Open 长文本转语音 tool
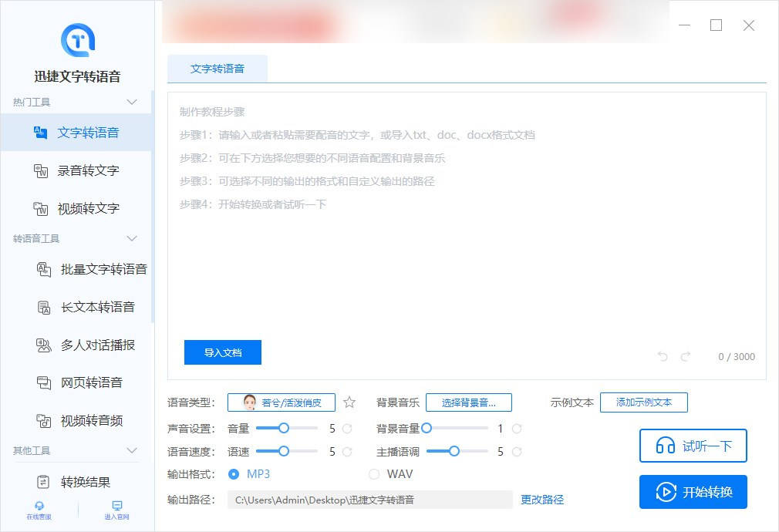Viewport: 779px width, 532px height. [x=76, y=307]
